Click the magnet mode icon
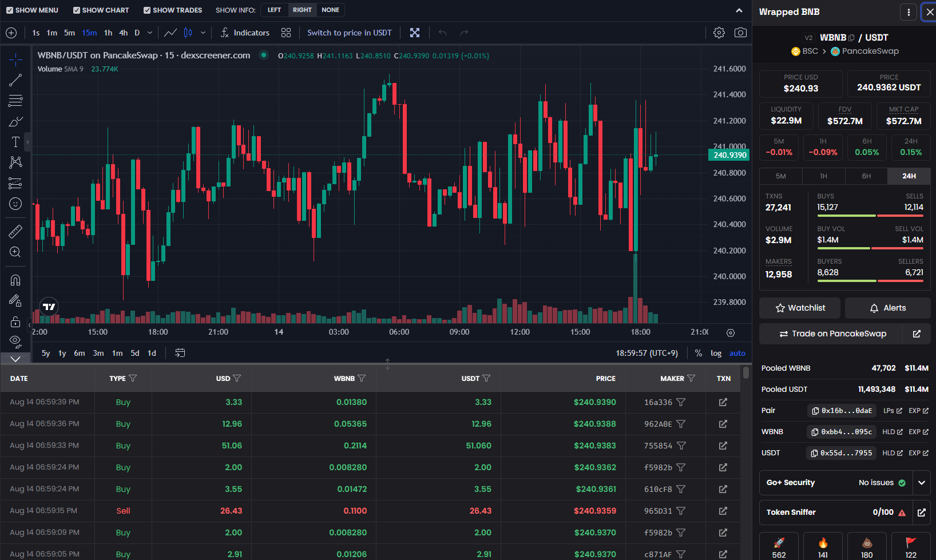The image size is (936, 560). click(x=15, y=280)
